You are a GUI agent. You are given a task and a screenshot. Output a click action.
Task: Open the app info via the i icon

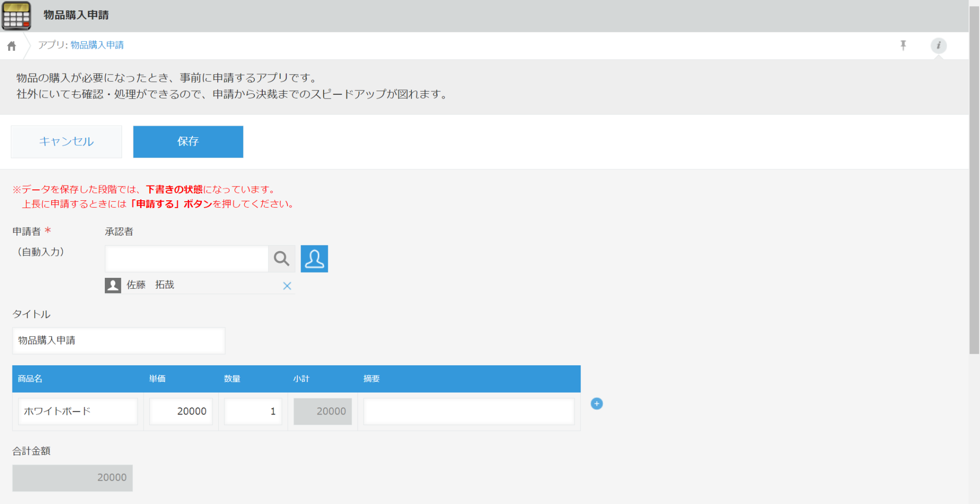(938, 45)
